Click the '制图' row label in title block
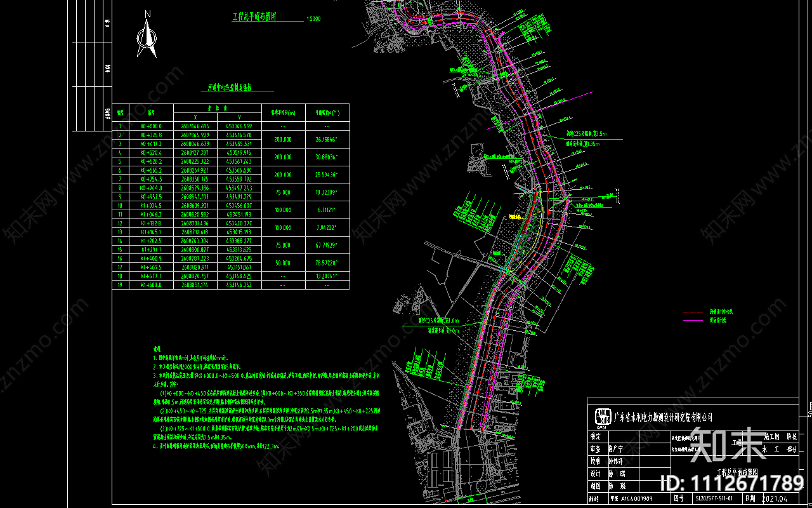The height and width of the screenshot is (508, 812). pyautogui.click(x=594, y=485)
